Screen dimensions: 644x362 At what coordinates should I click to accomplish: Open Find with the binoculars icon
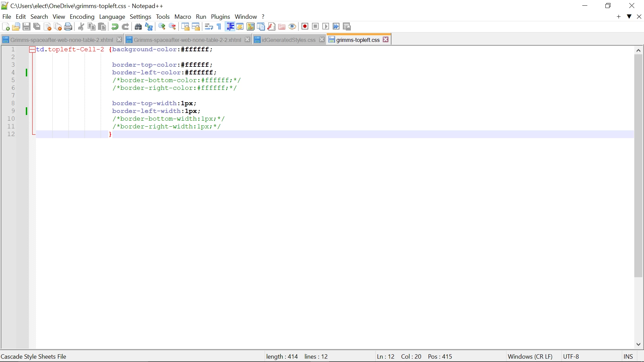point(138,27)
